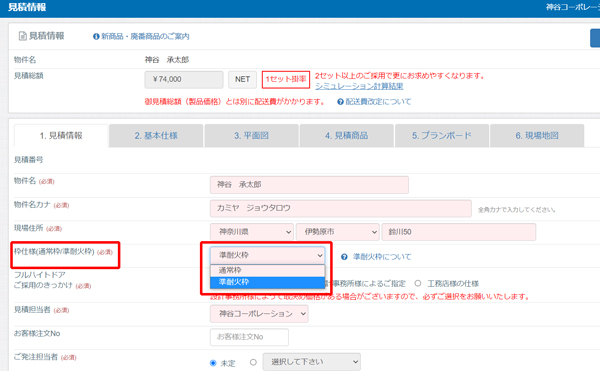Select 通常枠 option in the list

(267, 270)
